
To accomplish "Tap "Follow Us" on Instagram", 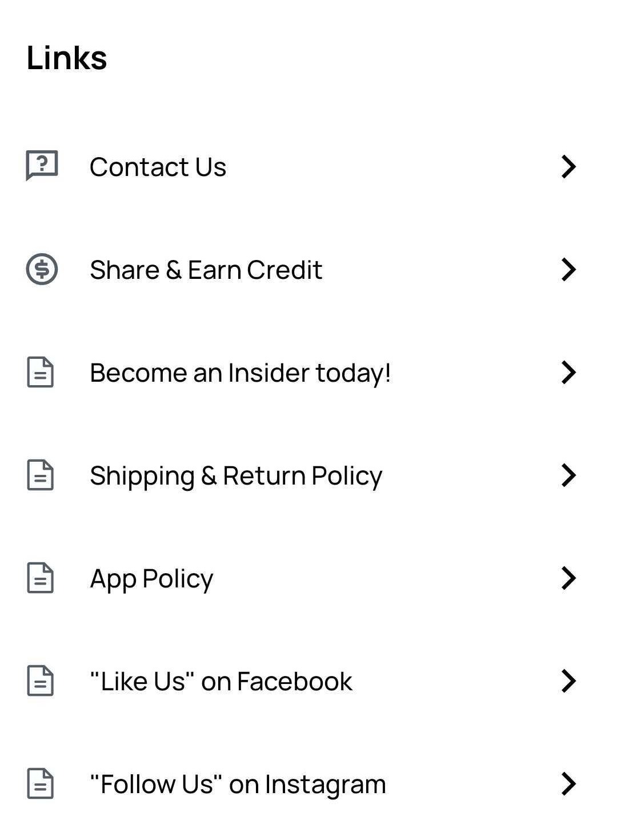I will coord(238,784).
